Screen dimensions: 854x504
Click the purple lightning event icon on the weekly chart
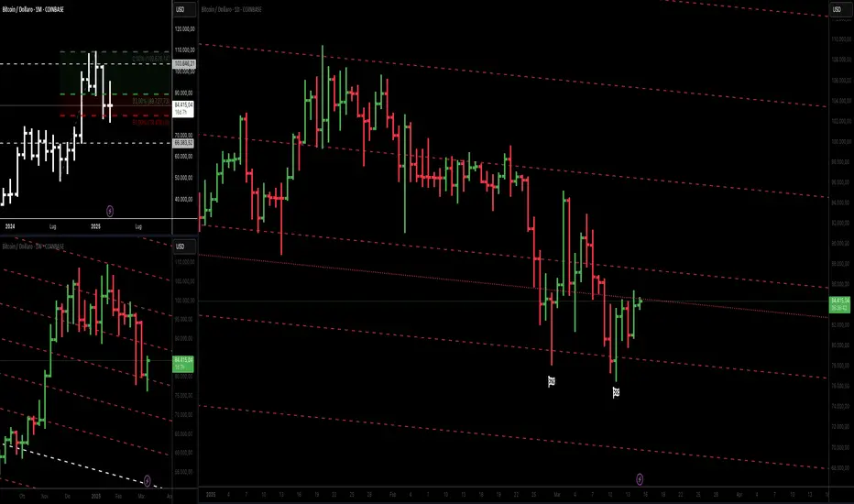147,480
